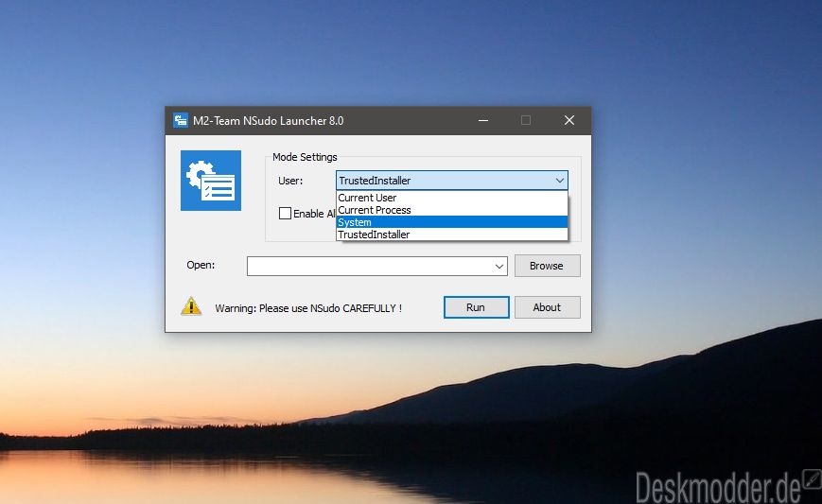Click the 'User:' label
The width and height of the screenshot is (822, 504).
[x=290, y=181]
